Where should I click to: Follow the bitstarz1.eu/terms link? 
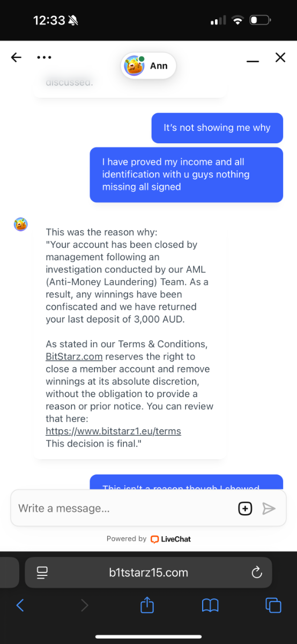113,431
